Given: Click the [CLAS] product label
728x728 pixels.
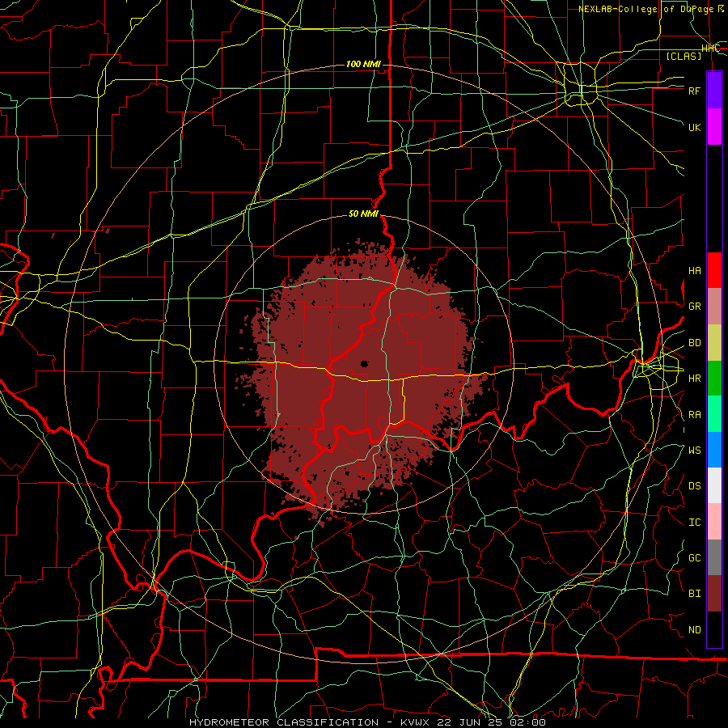Looking at the screenshot, I should tap(684, 56).
